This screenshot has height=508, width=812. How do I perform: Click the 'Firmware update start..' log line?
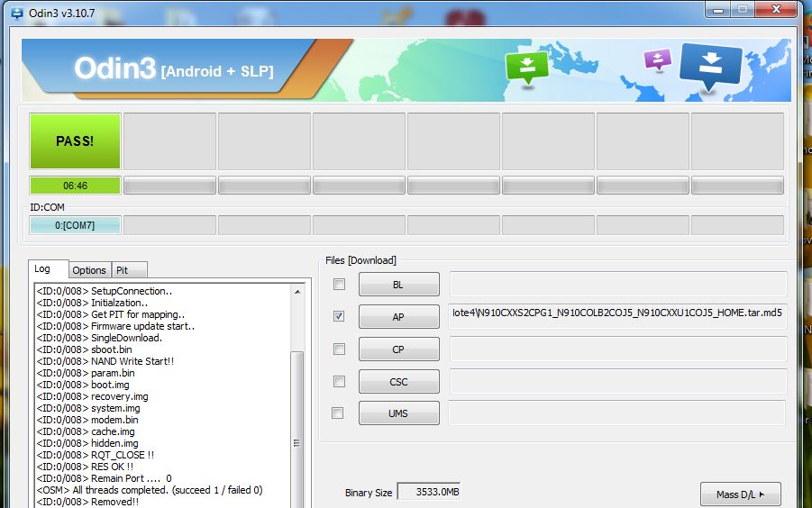[x=115, y=326]
